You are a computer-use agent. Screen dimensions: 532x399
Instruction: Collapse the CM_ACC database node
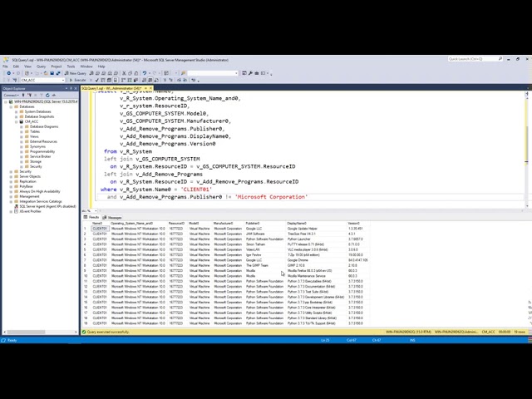[16, 121]
